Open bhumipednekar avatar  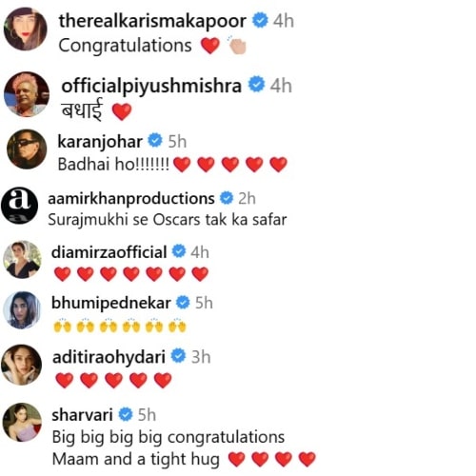[x=22, y=310]
